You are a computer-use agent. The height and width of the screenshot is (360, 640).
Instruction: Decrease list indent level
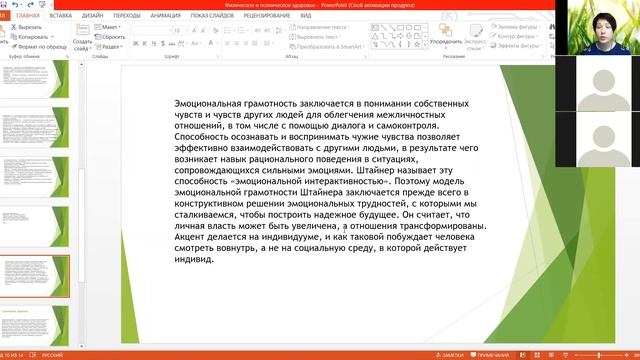click(258, 31)
